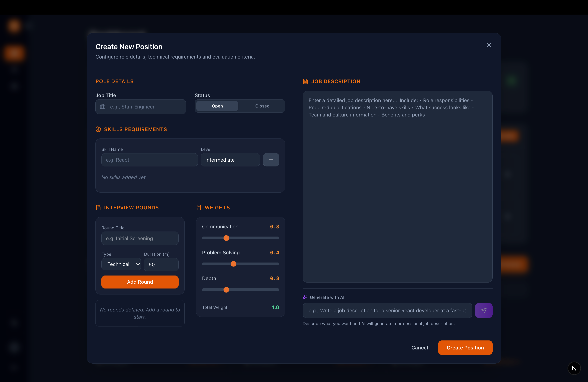Click the Create Position button

(465, 347)
